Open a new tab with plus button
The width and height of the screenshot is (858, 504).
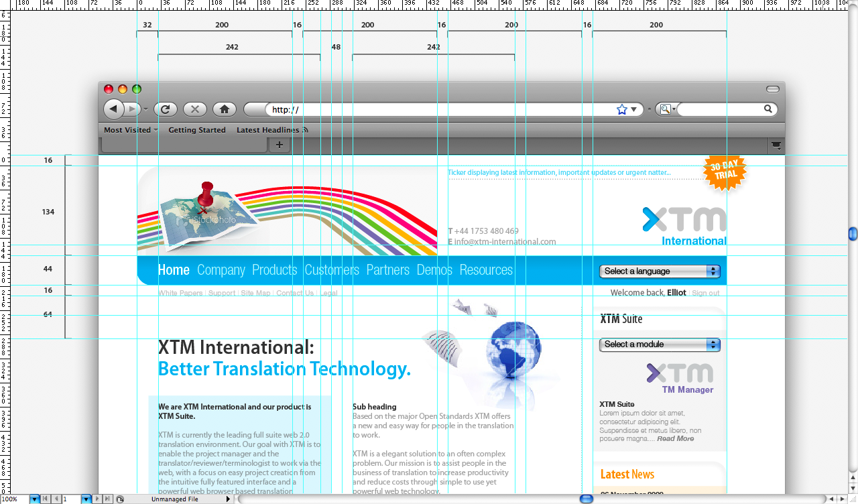point(280,145)
